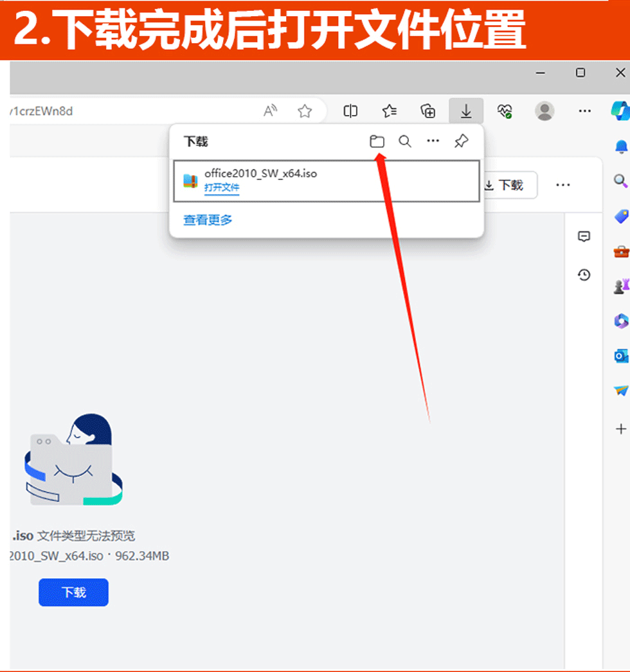Open the history clock icon on the page
Screen dimensions: 630x672
584,275
